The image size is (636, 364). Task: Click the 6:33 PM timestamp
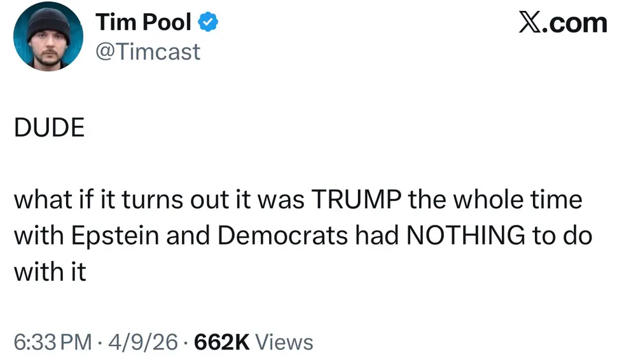[53, 342]
